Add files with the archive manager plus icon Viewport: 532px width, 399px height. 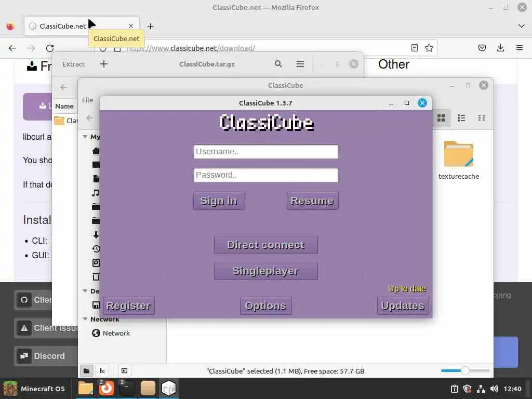[x=104, y=64]
